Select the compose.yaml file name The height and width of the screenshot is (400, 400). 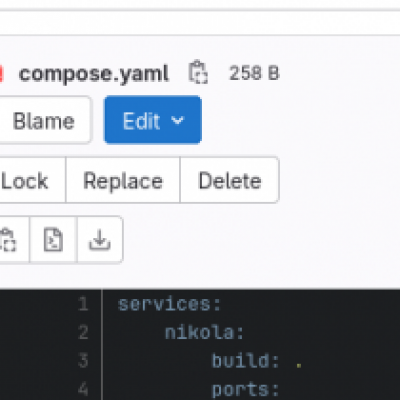(x=94, y=74)
